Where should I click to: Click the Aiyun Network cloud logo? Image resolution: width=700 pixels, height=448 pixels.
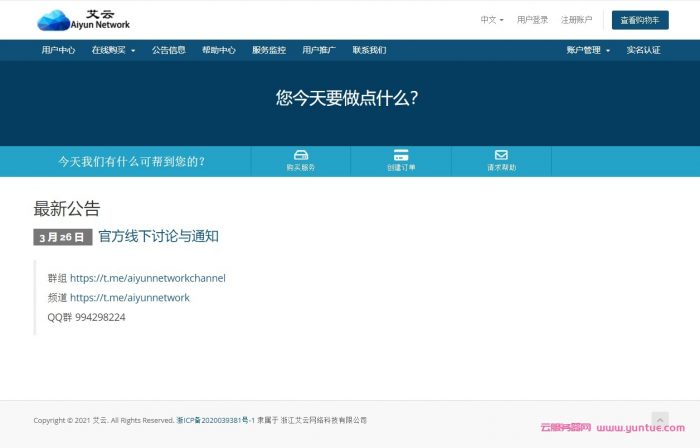point(83,19)
